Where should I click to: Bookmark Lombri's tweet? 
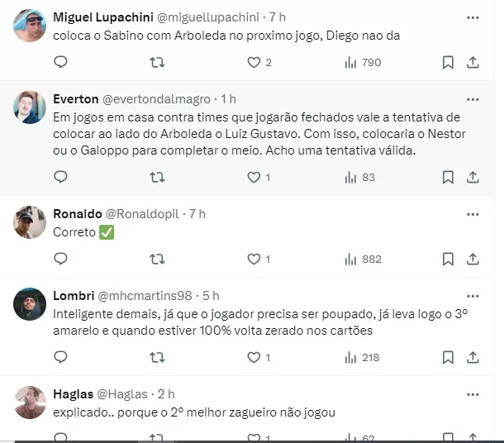[448, 357]
